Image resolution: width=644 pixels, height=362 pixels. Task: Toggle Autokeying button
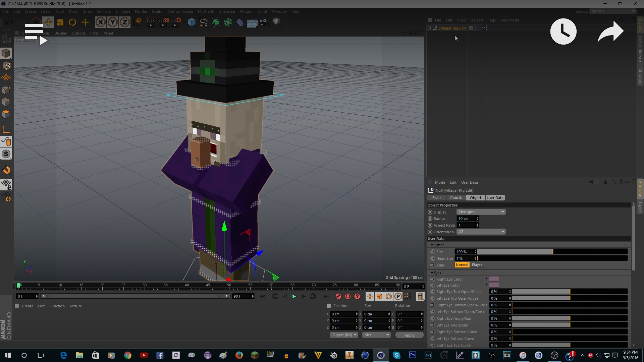348,296
